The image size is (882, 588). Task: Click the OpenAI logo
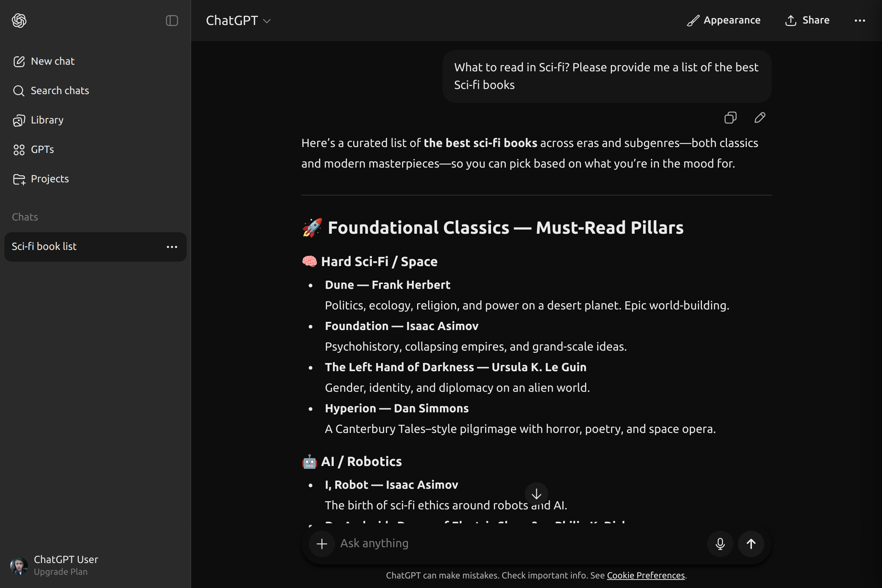click(18, 21)
